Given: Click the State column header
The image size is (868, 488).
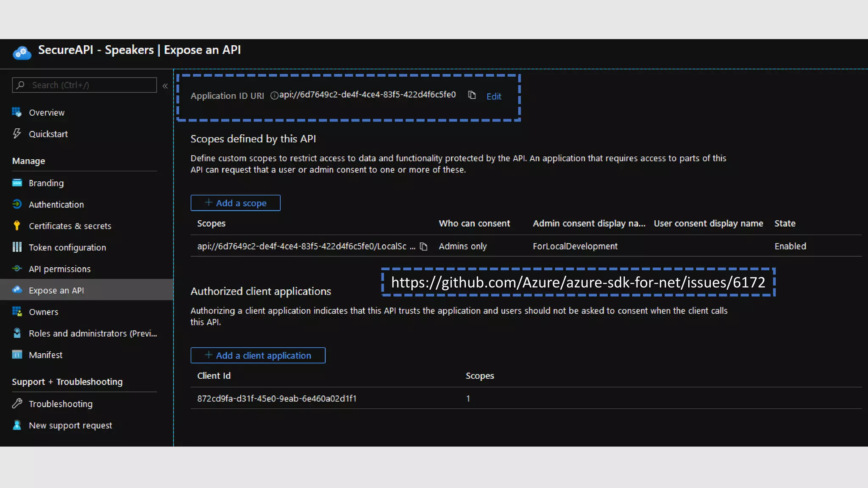Looking at the screenshot, I should click(x=785, y=224).
